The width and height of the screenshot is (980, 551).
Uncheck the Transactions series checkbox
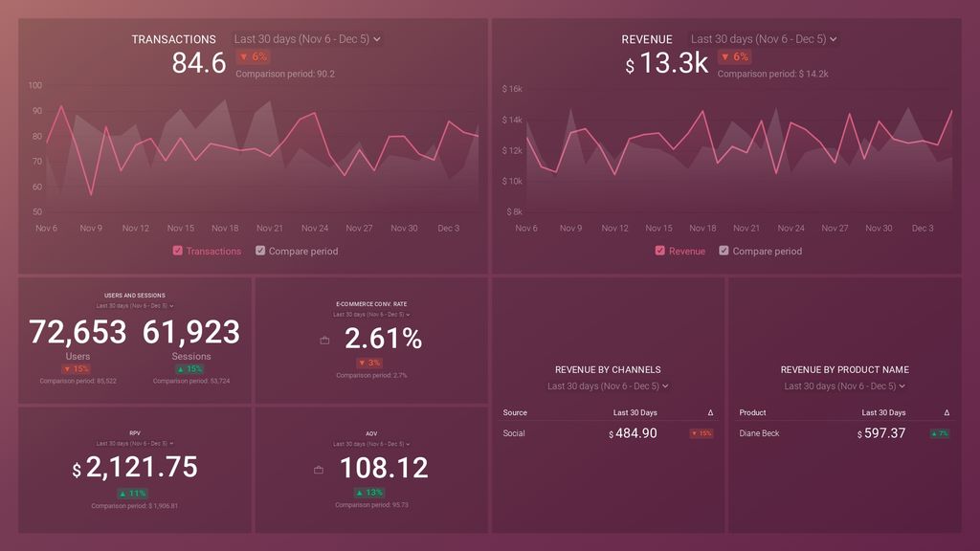click(x=176, y=251)
